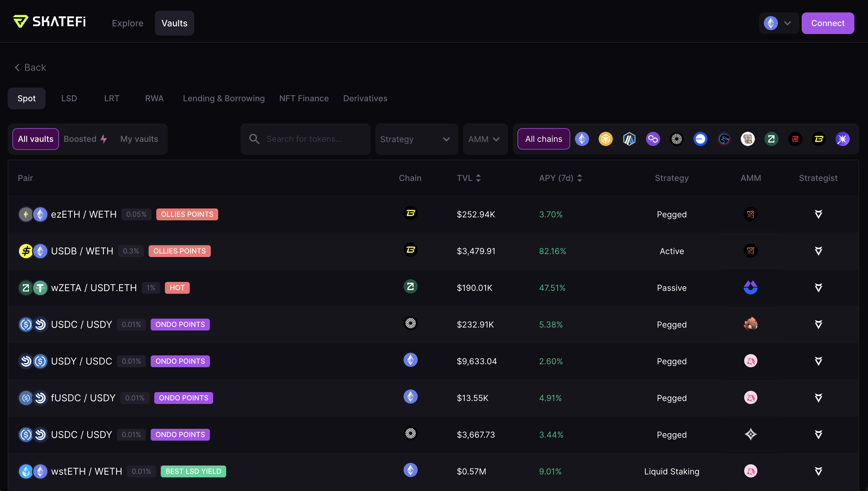Filter by BNB chain icon

tap(605, 139)
